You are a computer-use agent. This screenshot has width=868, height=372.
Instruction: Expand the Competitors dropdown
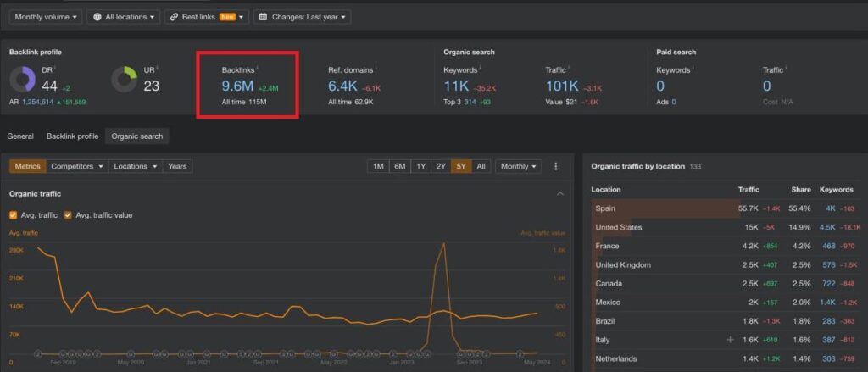[77, 167]
